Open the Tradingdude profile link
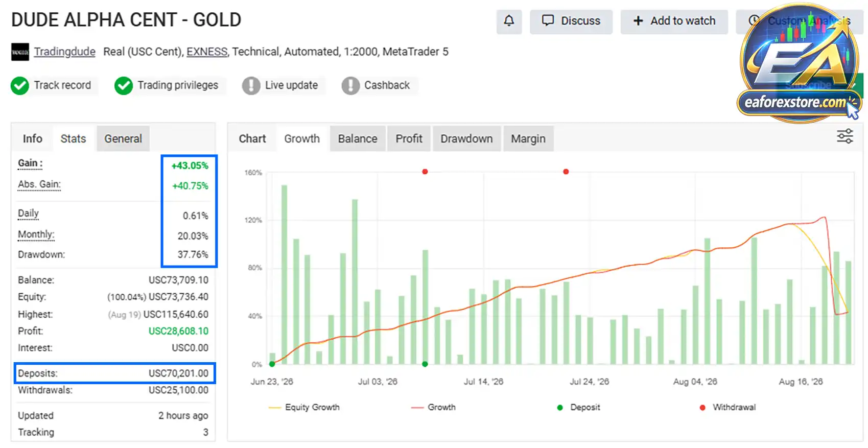868x448 pixels. (x=65, y=52)
